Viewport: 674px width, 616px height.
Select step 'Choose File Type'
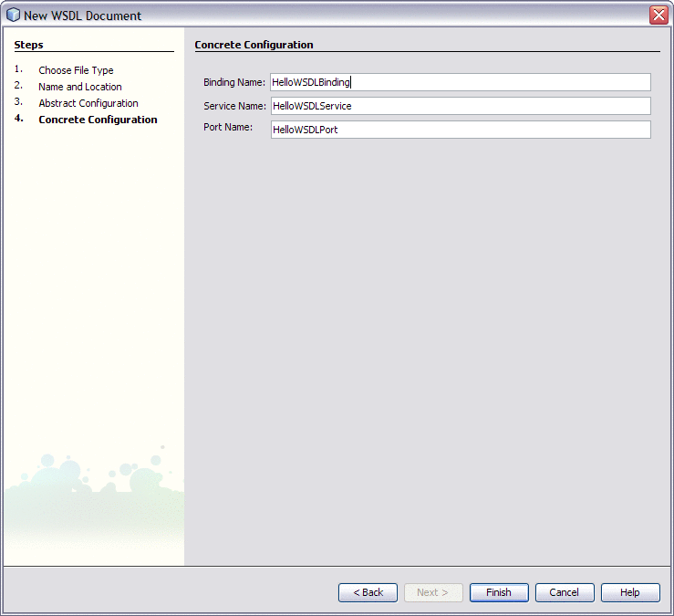tap(76, 70)
